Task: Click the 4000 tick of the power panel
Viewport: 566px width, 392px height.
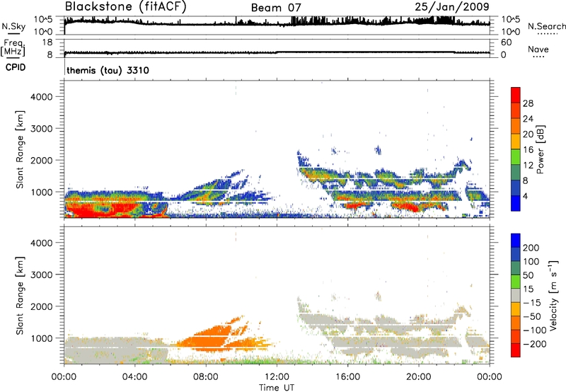Action: tap(42, 97)
